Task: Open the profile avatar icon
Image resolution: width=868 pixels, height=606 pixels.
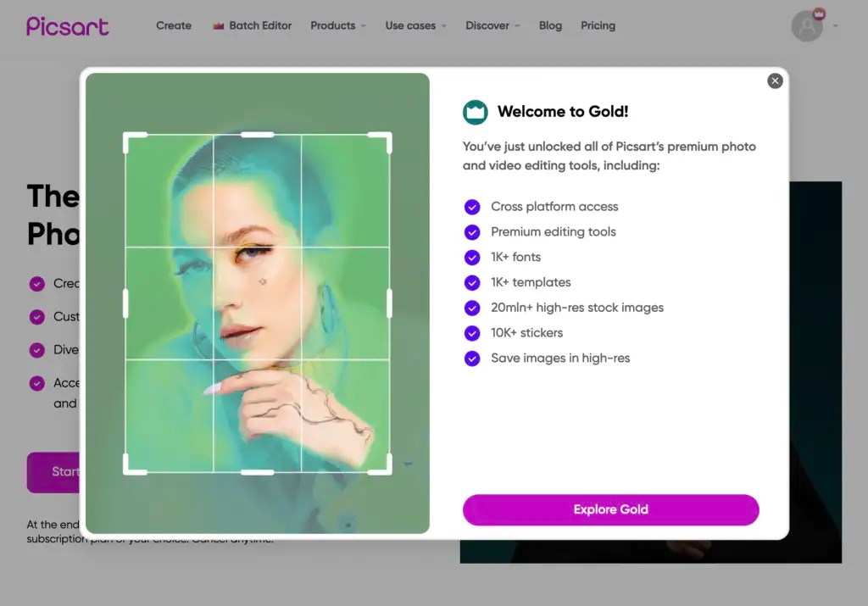Action: [x=805, y=26]
